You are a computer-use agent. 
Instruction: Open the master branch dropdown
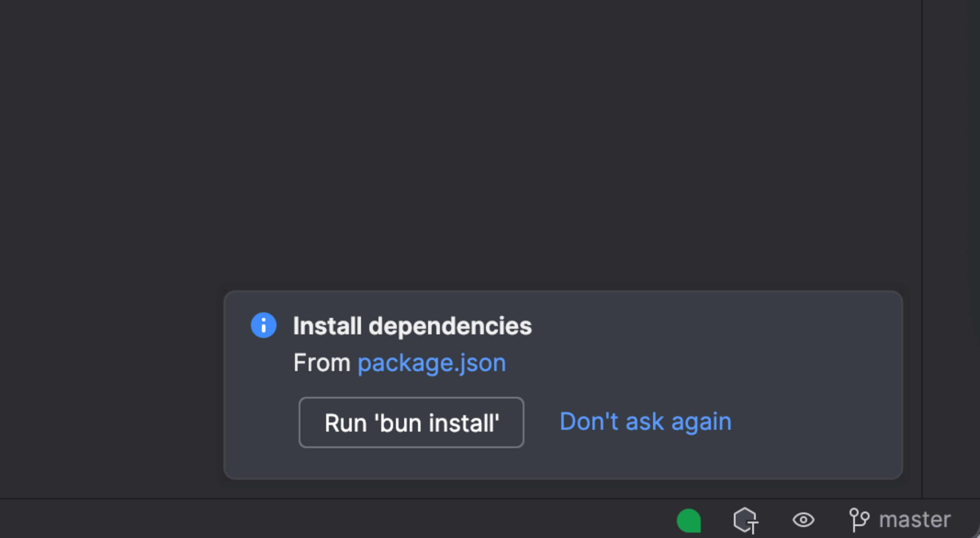(x=914, y=520)
